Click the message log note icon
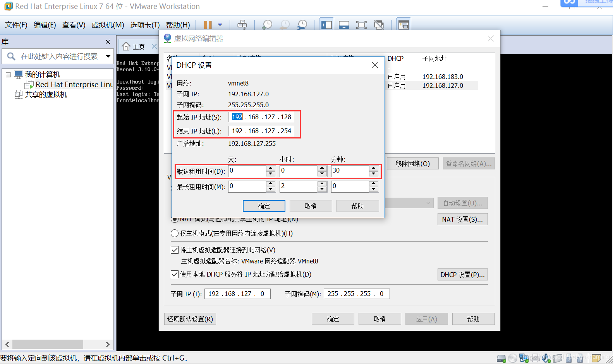613x364 pixels. click(596, 358)
